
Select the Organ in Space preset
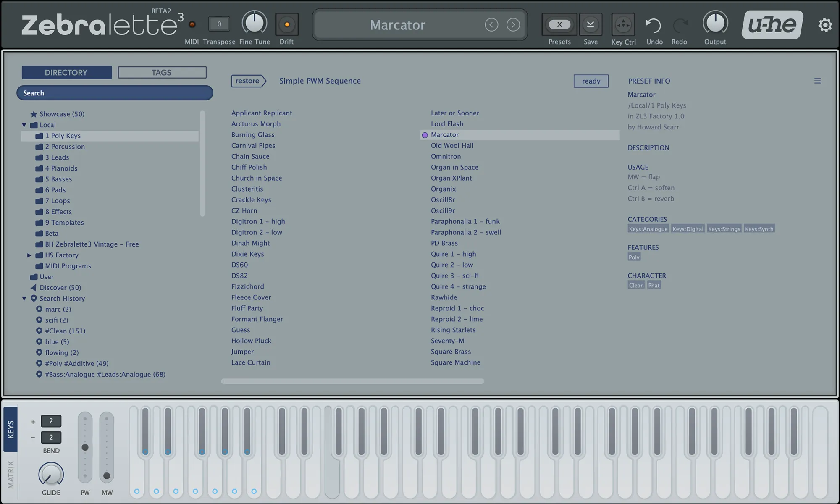(454, 167)
